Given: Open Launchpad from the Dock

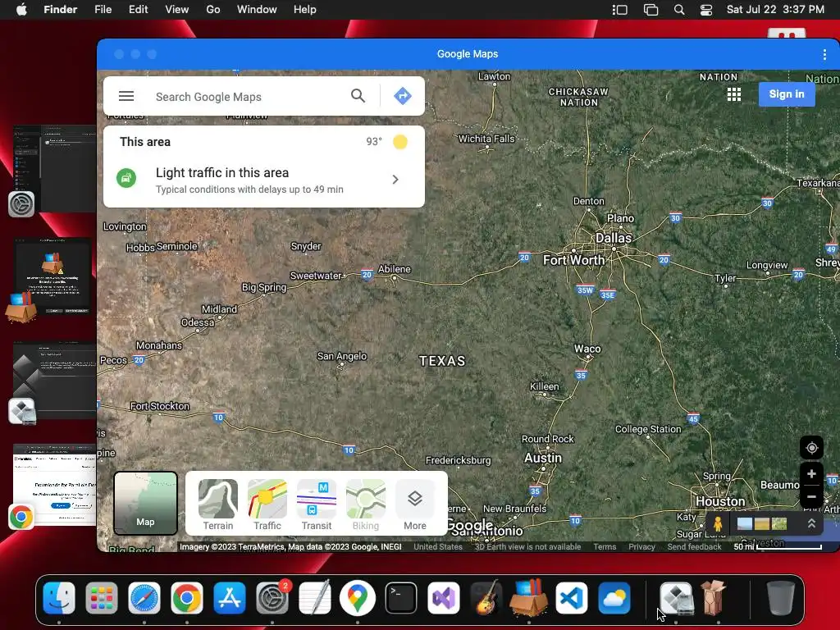Looking at the screenshot, I should coord(101,598).
